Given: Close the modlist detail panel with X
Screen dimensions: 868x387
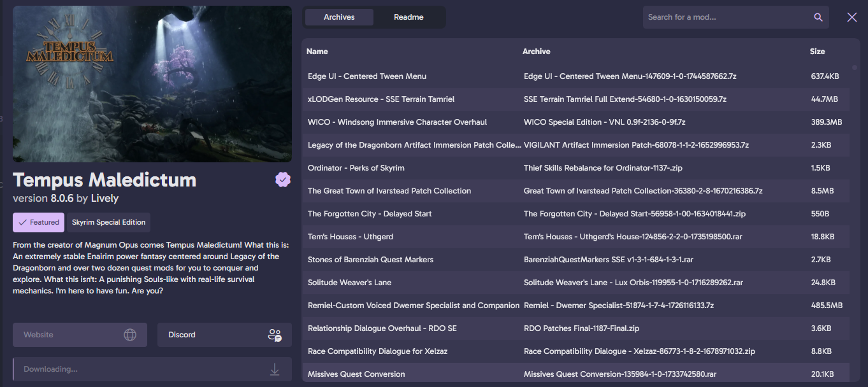Looking at the screenshot, I should tap(852, 17).
